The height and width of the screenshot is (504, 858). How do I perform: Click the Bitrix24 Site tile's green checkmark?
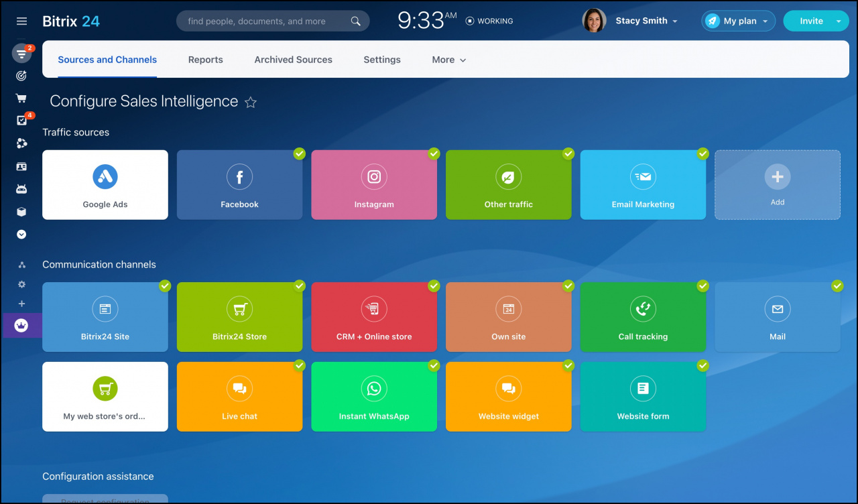(165, 286)
